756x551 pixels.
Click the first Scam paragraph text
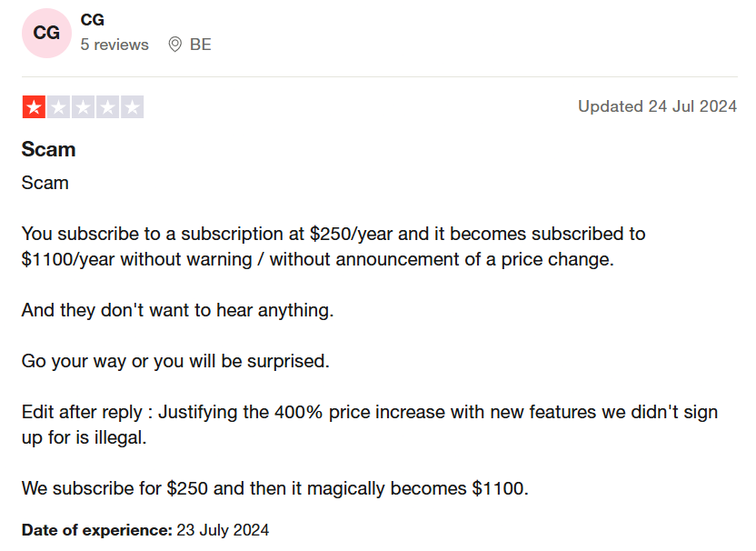[x=45, y=183]
